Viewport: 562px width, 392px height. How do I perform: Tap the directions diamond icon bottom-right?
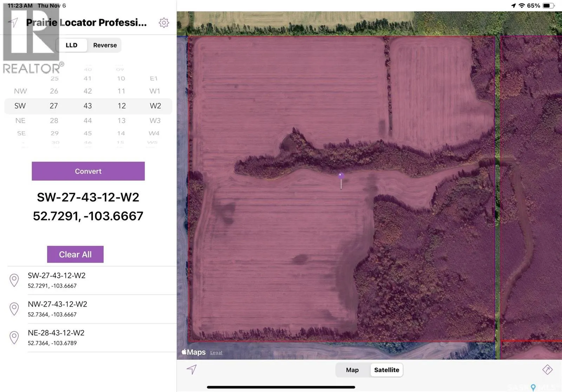[548, 370]
